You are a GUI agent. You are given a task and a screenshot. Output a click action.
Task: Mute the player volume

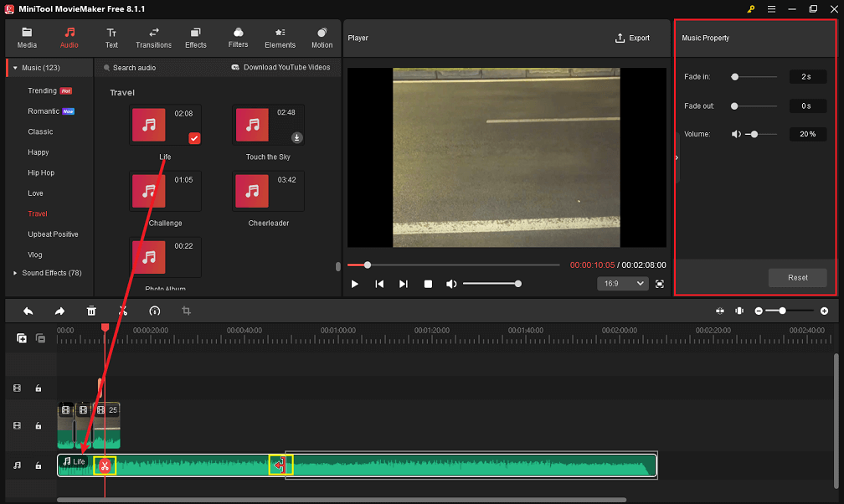click(451, 284)
